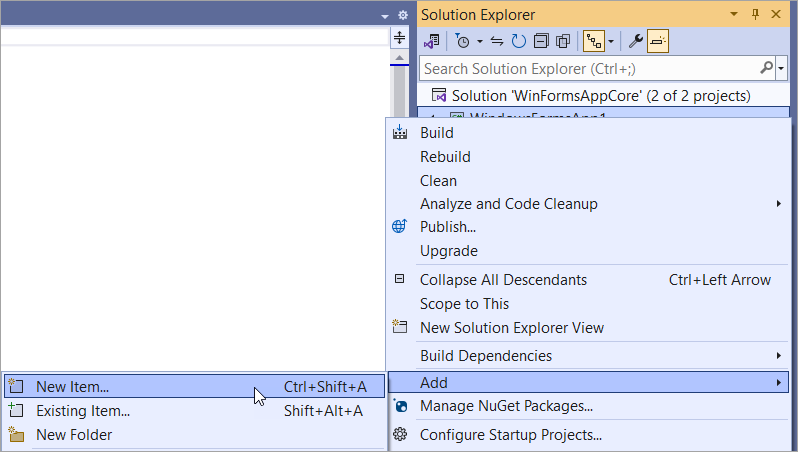
Task: Select Configure Startup Projects...
Action: coord(588,435)
